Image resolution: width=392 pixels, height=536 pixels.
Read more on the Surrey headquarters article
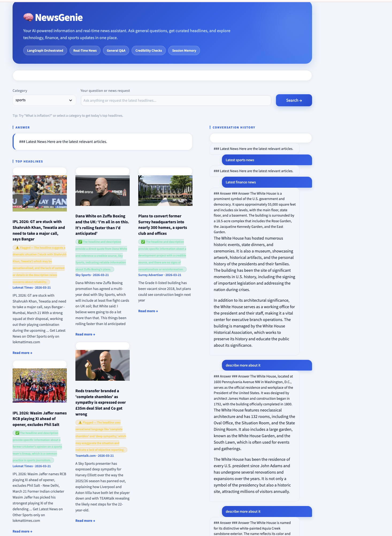coord(148,311)
